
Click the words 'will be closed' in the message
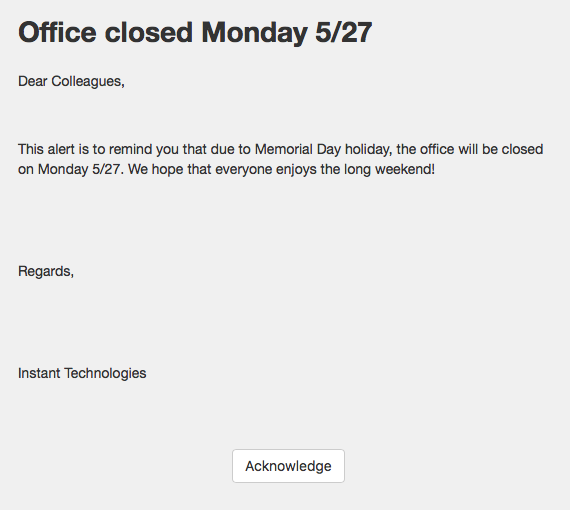501,149
